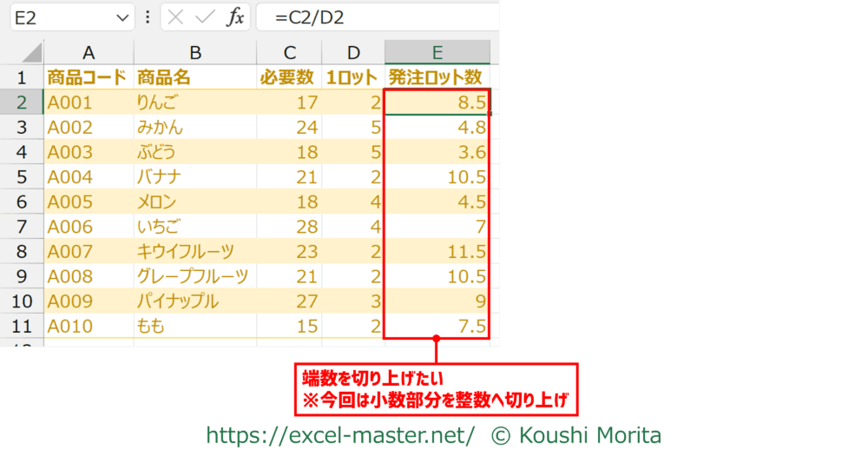The height and width of the screenshot is (450, 868).
Task: Click the 発注ロット数 header cell
Action: (x=437, y=77)
